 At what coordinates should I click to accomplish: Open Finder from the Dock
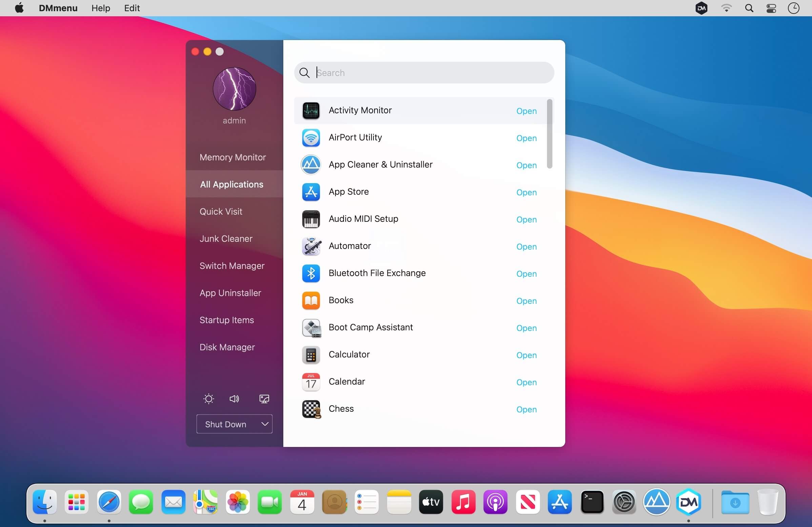[x=45, y=502]
